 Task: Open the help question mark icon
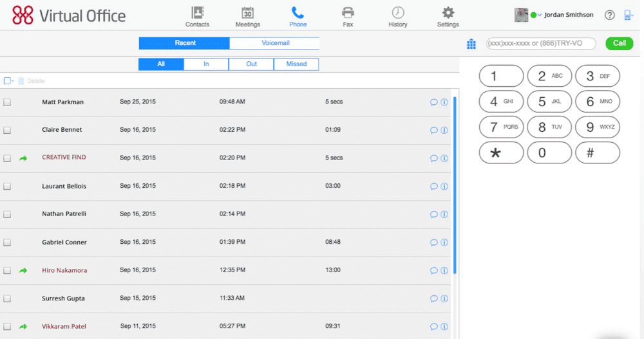pyautogui.click(x=609, y=15)
